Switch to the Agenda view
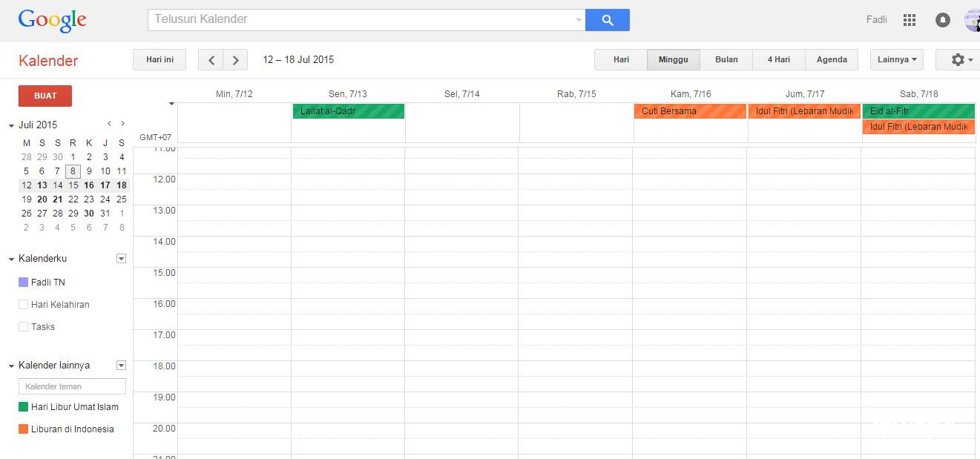 tap(831, 60)
